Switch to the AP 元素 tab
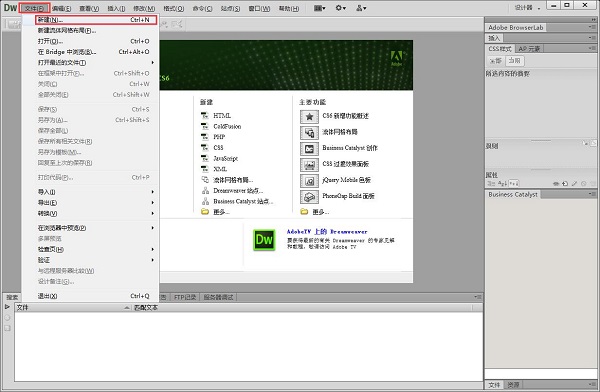 click(x=529, y=49)
